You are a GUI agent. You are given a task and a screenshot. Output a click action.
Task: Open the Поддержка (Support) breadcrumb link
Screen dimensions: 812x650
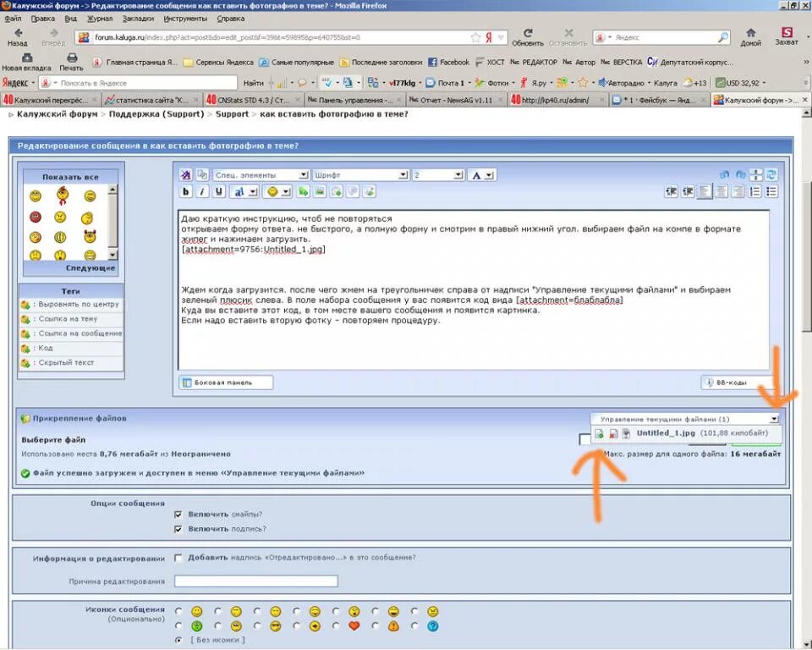[156, 114]
